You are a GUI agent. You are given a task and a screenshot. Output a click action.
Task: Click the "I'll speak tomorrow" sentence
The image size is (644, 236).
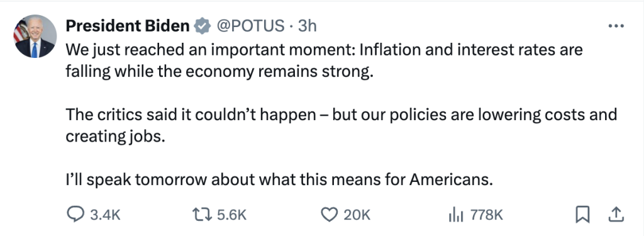click(x=279, y=179)
